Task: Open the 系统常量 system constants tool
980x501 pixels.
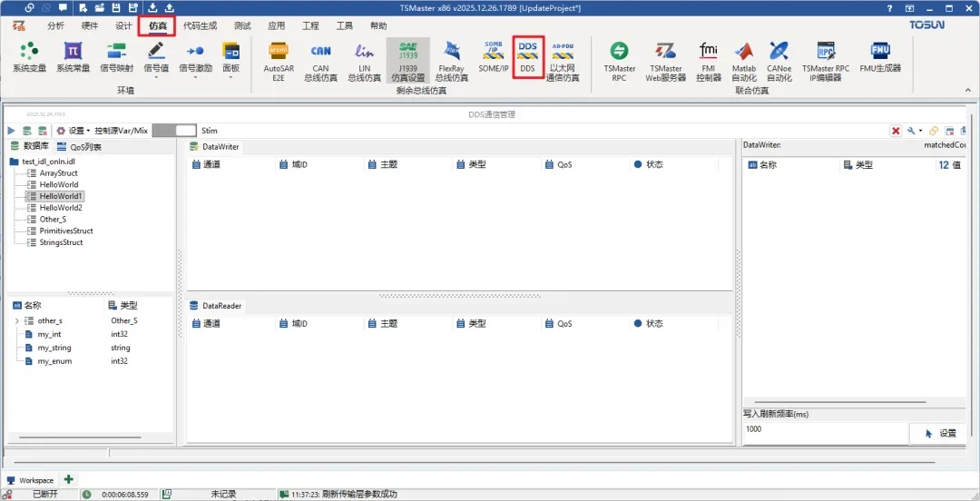Action: pyautogui.click(x=73, y=57)
